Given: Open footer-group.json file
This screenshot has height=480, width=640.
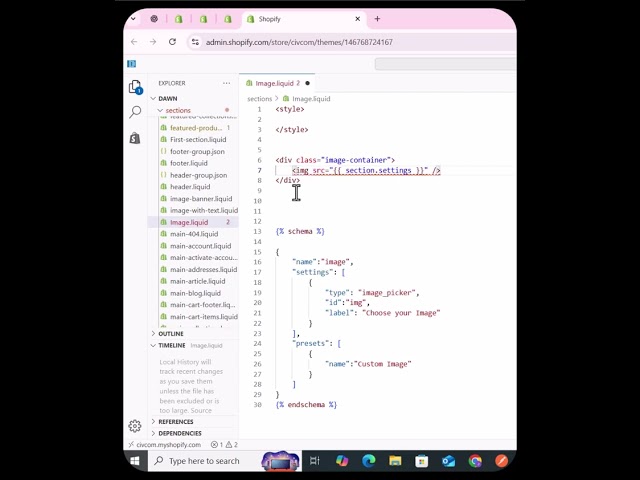Looking at the screenshot, I should pyautogui.click(x=197, y=151).
